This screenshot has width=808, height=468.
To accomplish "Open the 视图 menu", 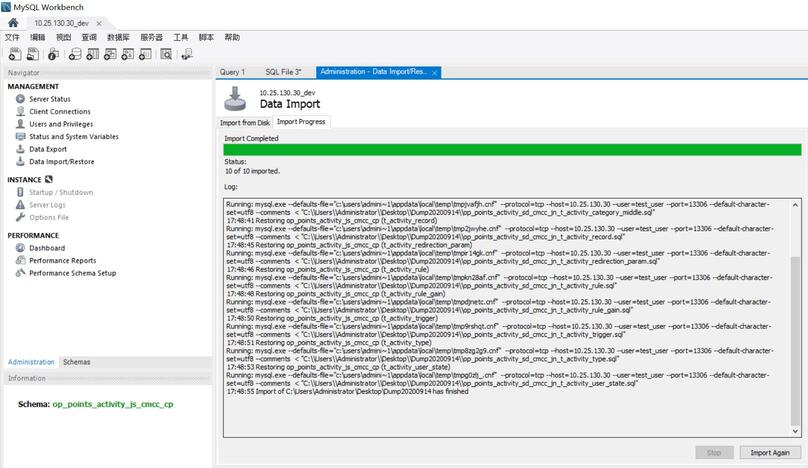I will pyautogui.click(x=63, y=37).
